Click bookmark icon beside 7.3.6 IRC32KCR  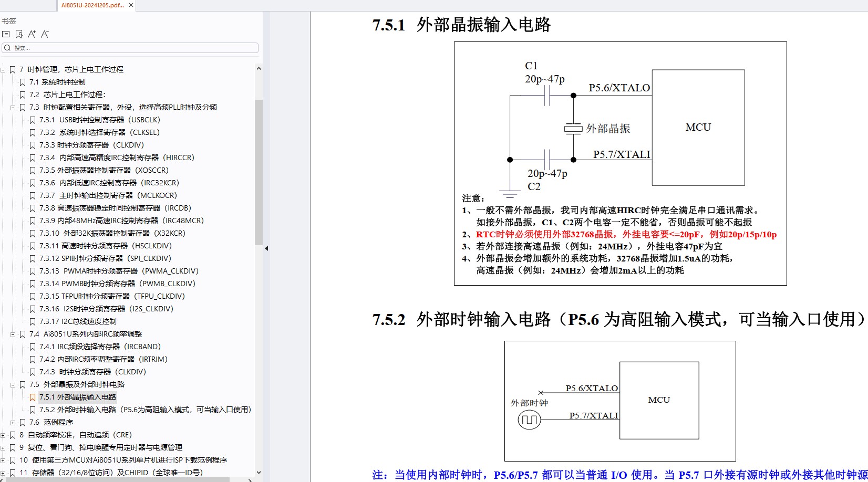coord(33,183)
